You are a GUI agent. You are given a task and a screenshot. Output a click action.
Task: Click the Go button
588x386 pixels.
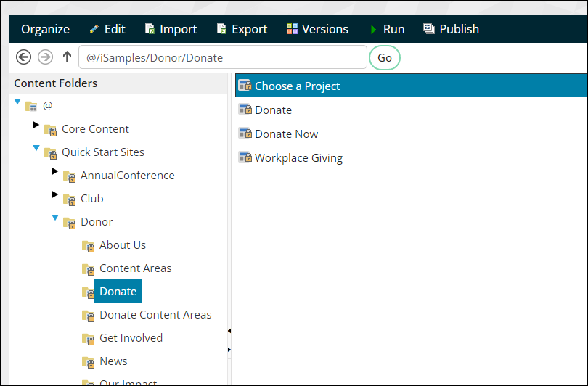click(385, 58)
